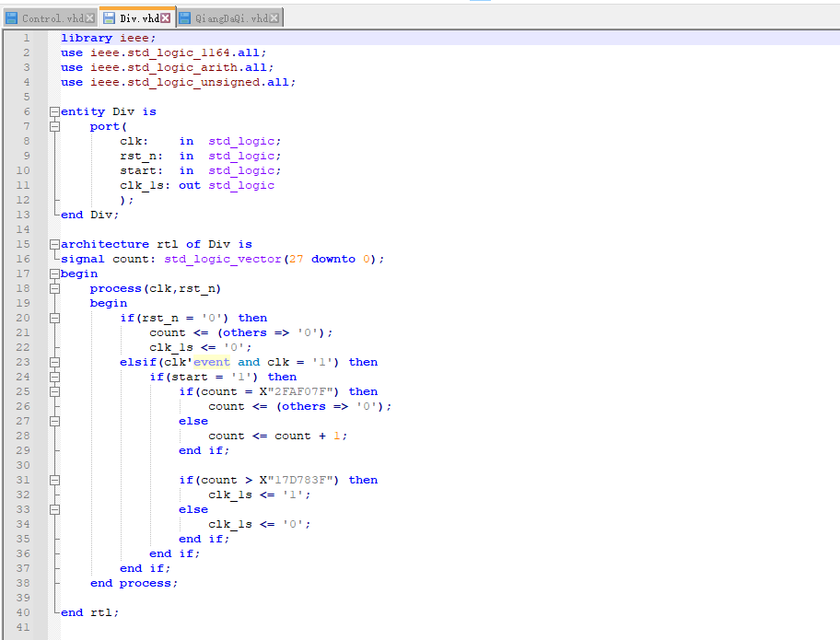The height and width of the screenshot is (640, 840).
Task: Click line number 1 in the margin
Action: pyautogui.click(x=26, y=38)
